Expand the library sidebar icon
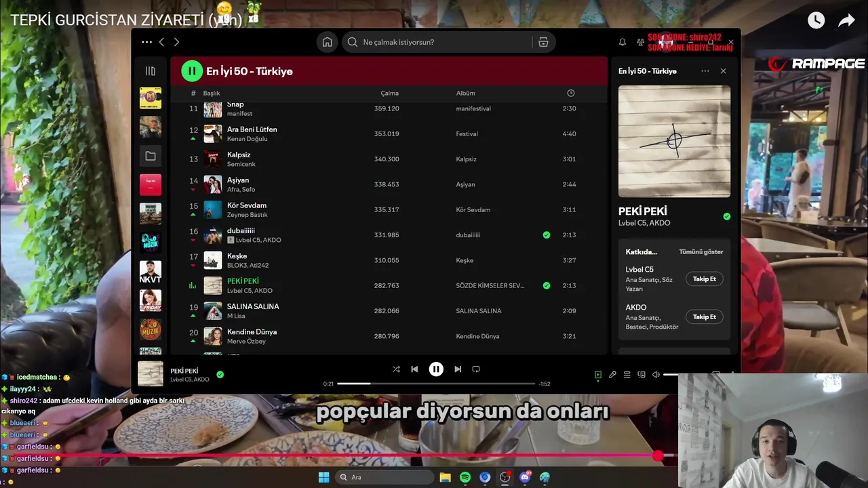Screen dimensions: 868x488 click(x=151, y=71)
